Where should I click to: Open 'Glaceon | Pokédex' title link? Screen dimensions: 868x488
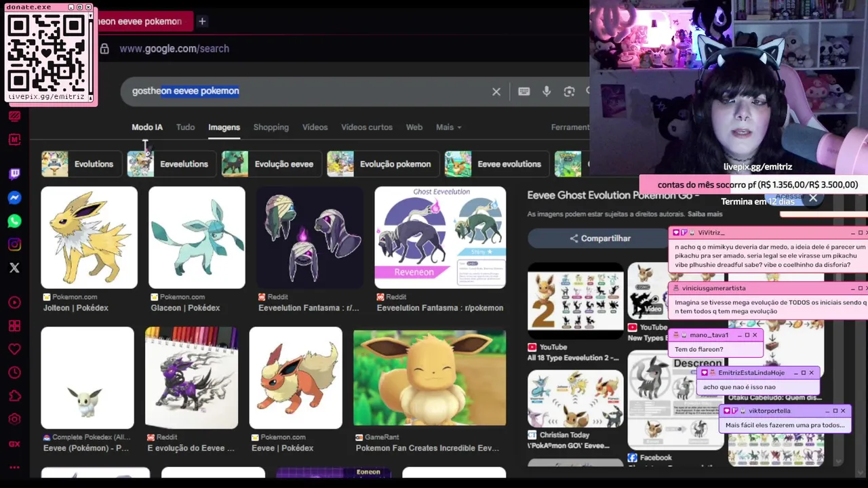pyautogui.click(x=185, y=308)
